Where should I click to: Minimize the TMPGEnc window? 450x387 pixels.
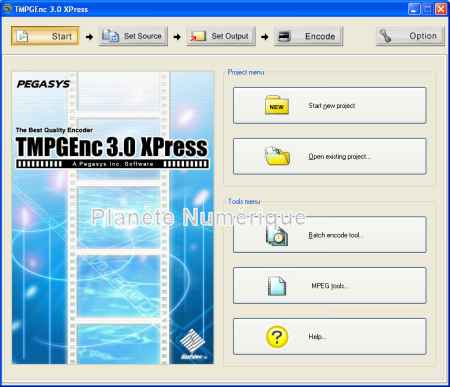point(414,9)
